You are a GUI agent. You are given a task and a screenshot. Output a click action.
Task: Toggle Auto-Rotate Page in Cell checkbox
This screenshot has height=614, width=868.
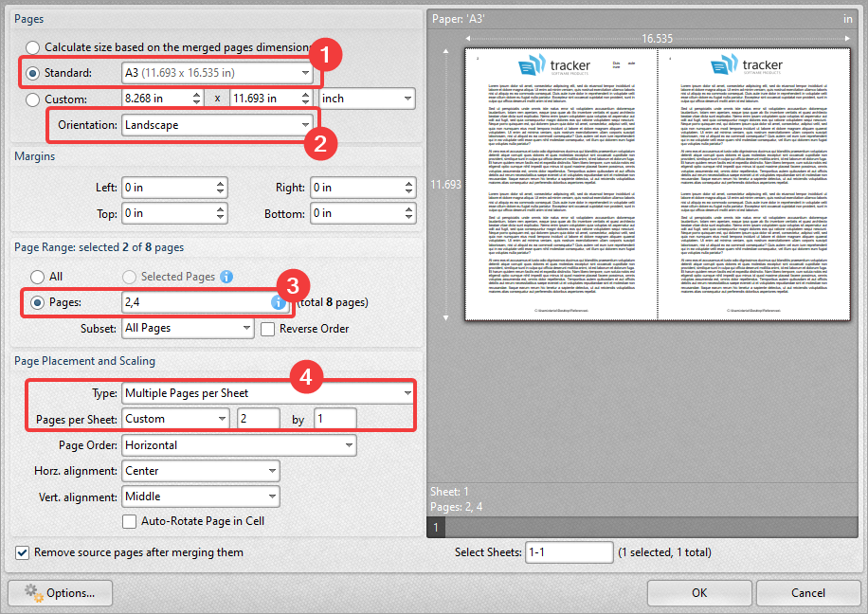[130, 520]
